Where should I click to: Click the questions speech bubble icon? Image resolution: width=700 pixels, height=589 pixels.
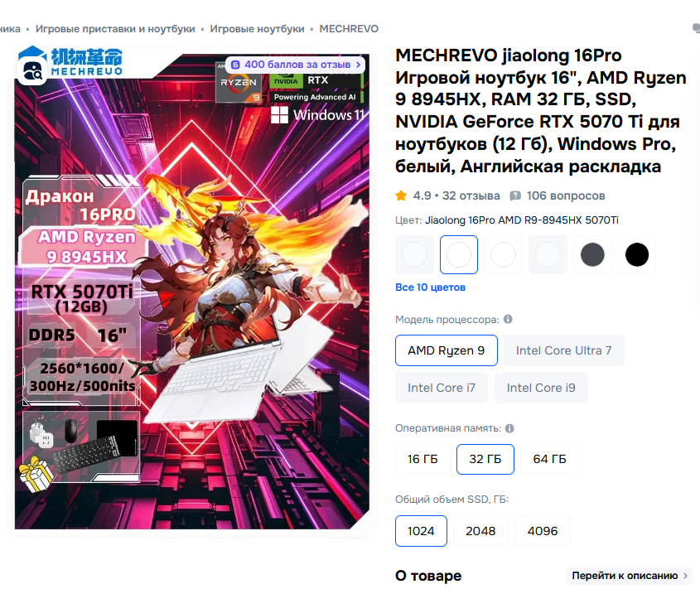tap(515, 196)
